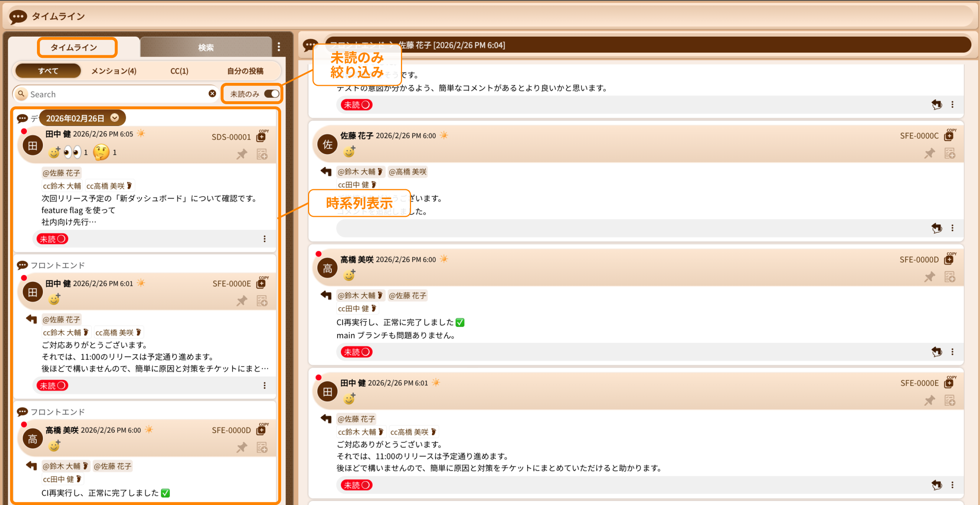Click the thinking-face reaction on SDS-00001
The image size is (980, 505).
(x=101, y=152)
